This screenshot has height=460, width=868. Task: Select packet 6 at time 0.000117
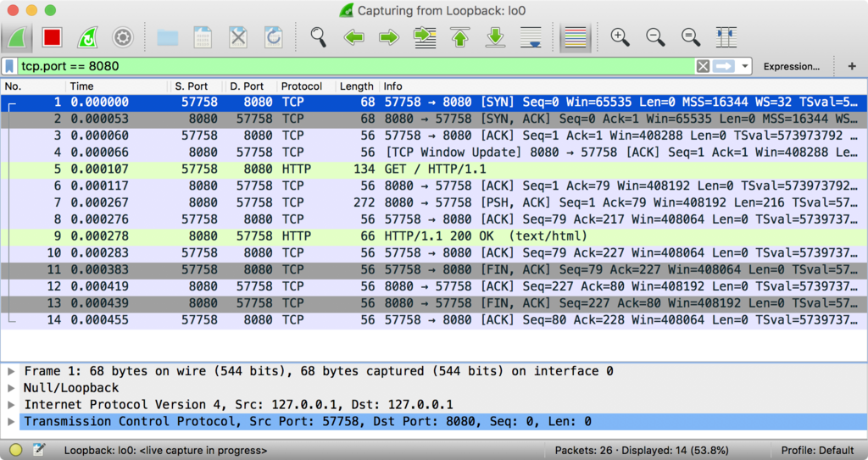[434, 186]
